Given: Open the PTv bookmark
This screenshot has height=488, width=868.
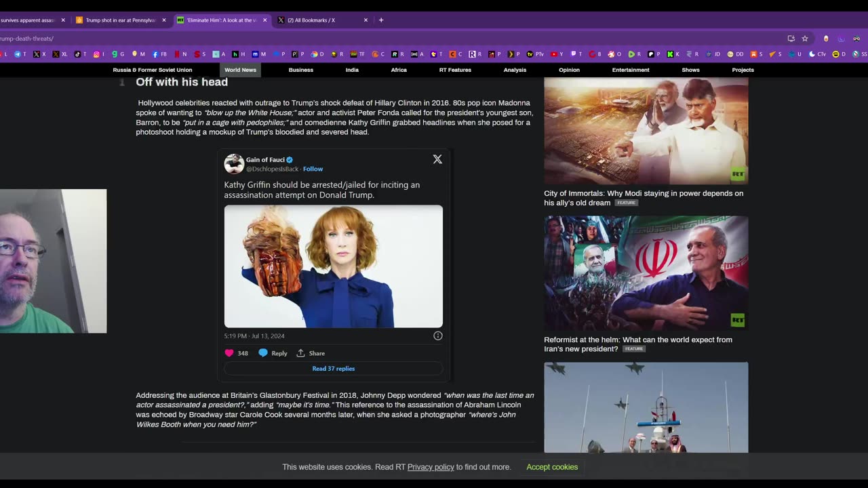Looking at the screenshot, I should [x=535, y=54].
